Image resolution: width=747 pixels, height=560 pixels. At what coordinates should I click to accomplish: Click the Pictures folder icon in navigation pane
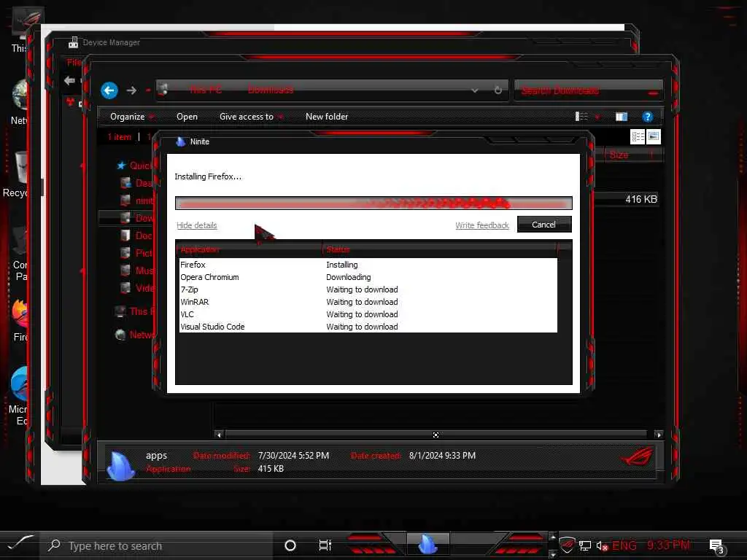tap(125, 253)
